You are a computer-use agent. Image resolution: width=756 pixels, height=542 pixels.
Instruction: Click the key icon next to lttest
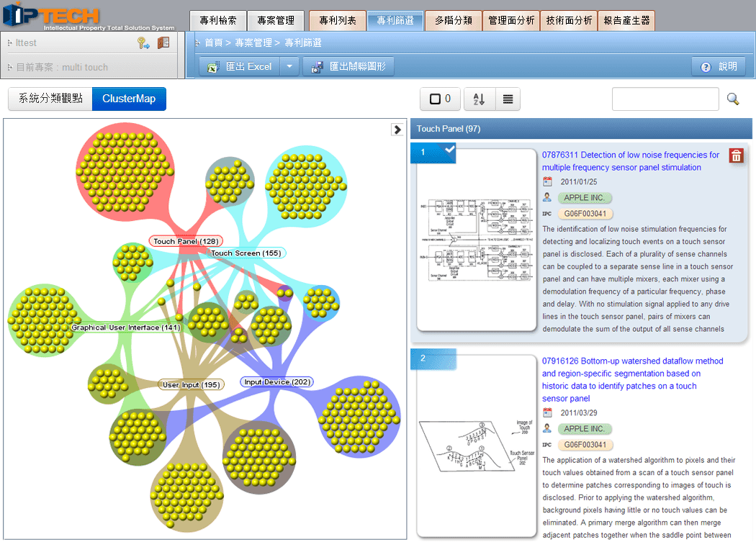coord(143,43)
